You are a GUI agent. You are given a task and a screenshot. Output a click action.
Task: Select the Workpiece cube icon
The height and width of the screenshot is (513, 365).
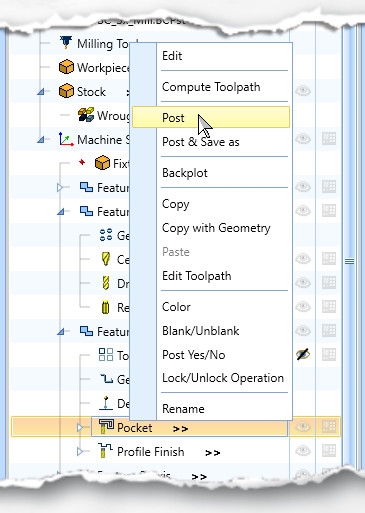click(x=66, y=67)
